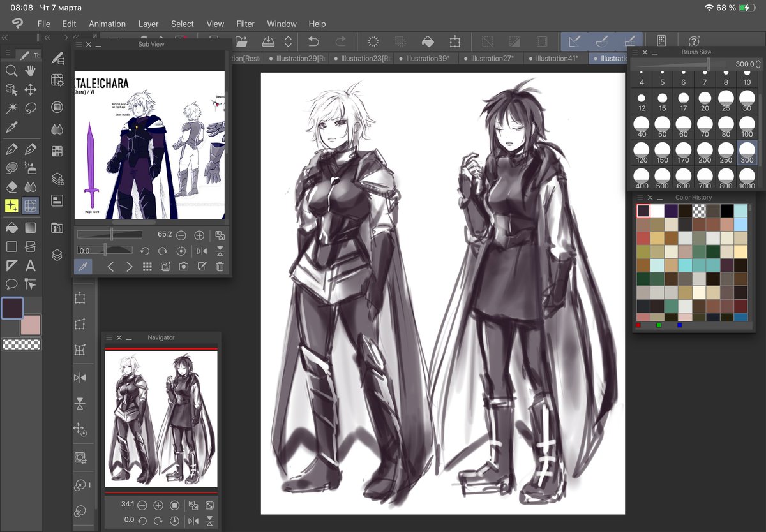
Task: Switch to Illustration27* canvas tab
Action: tap(492, 59)
